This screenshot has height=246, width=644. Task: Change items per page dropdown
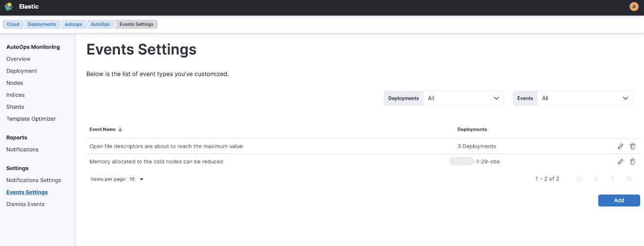click(x=137, y=179)
